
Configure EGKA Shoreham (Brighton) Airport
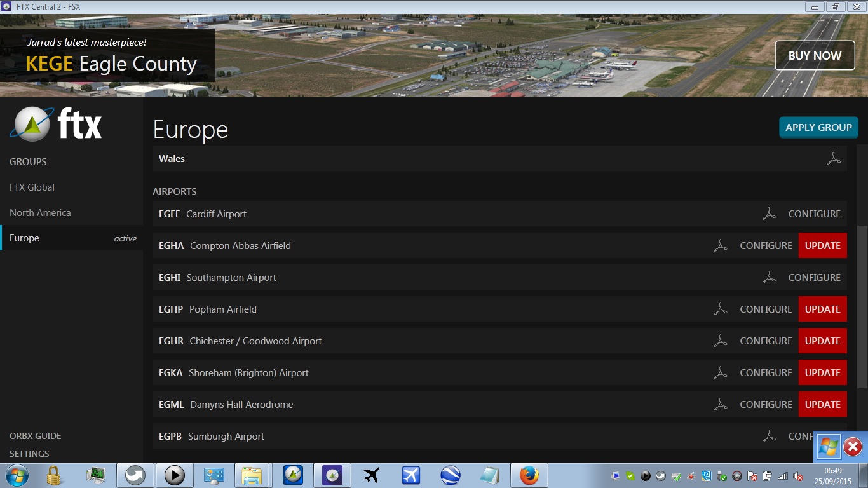(766, 373)
